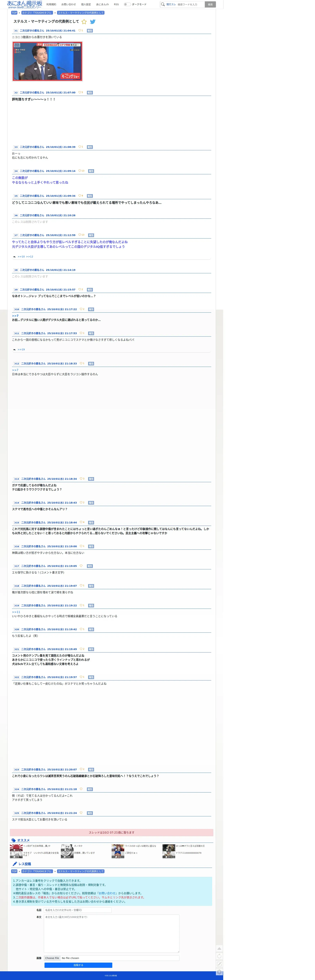Report post 2 with 報告 button
This screenshot has width=315, height=980.
90,92
